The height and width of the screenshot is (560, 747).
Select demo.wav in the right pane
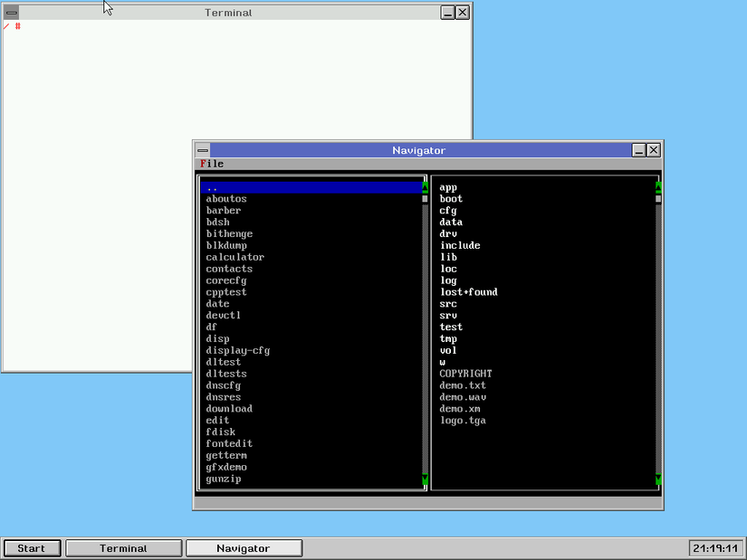[464, 396]
